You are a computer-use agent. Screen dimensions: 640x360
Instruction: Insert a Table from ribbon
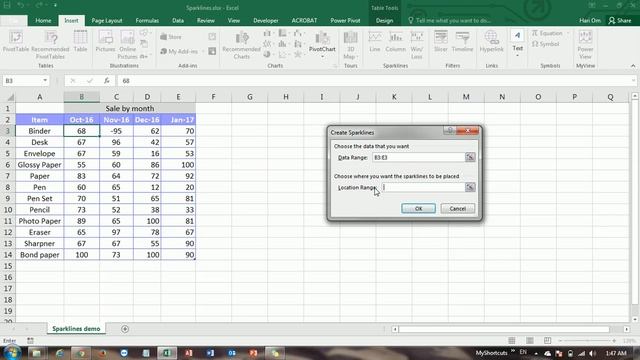click(80, 41)
